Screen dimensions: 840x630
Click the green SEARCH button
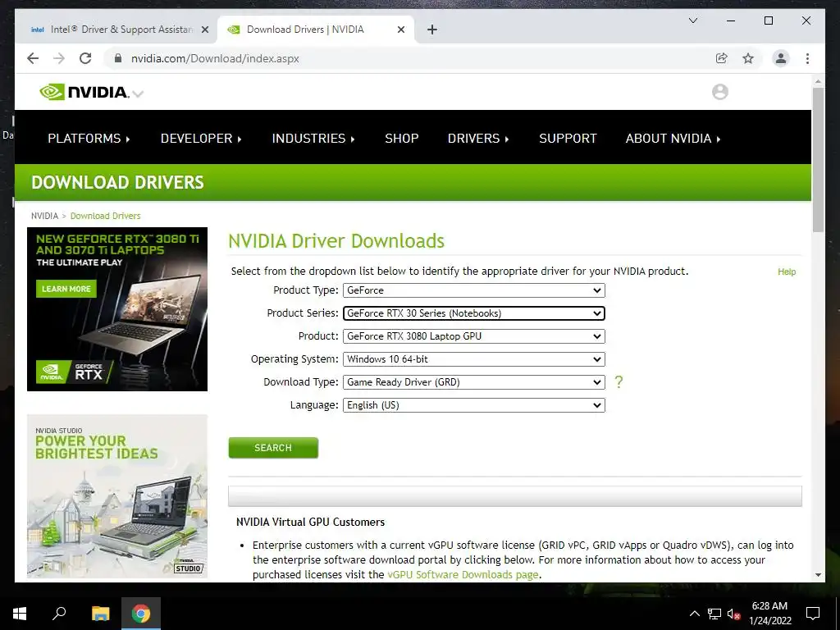(273, 448)
